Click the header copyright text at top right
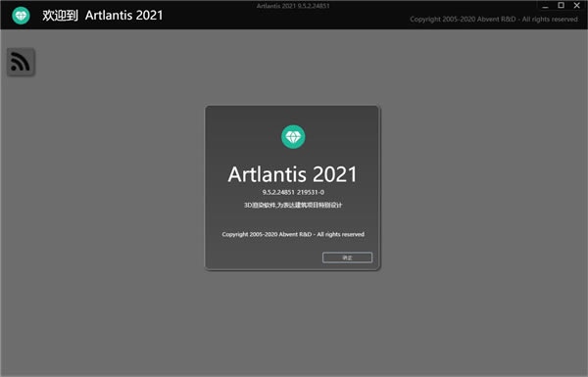This screenshot has width=588, height=377. point(494,20)
